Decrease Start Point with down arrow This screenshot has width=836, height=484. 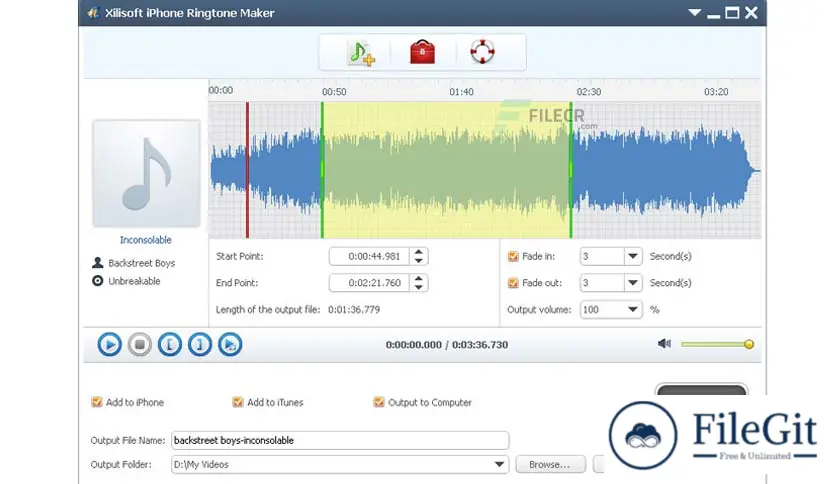tap(419, 261)
